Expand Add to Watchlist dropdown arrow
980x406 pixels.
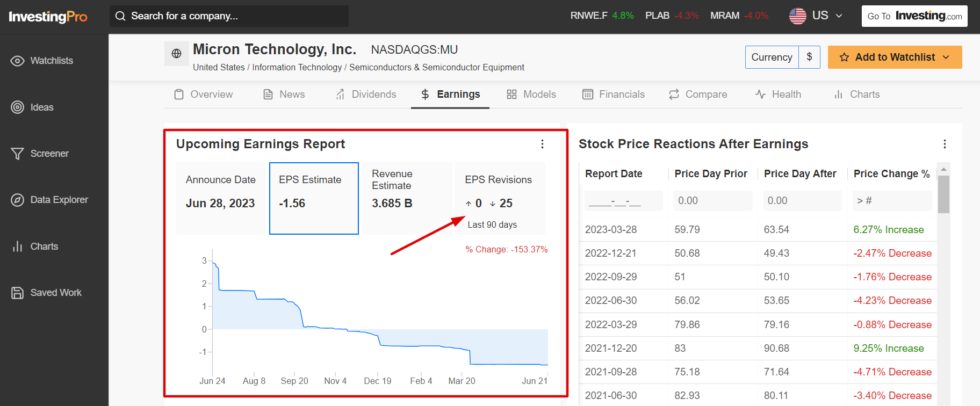click(x=946, y=57)
